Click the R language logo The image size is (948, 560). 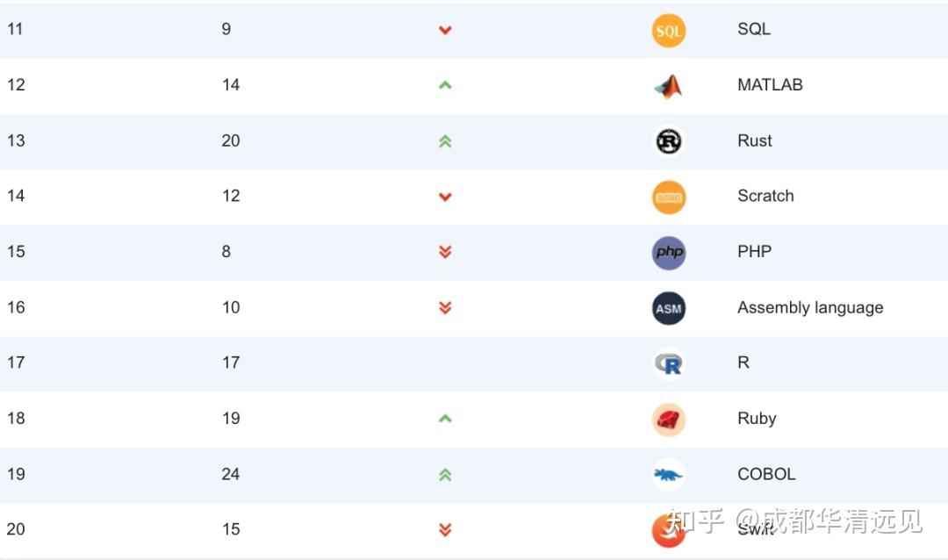[668, 363]
